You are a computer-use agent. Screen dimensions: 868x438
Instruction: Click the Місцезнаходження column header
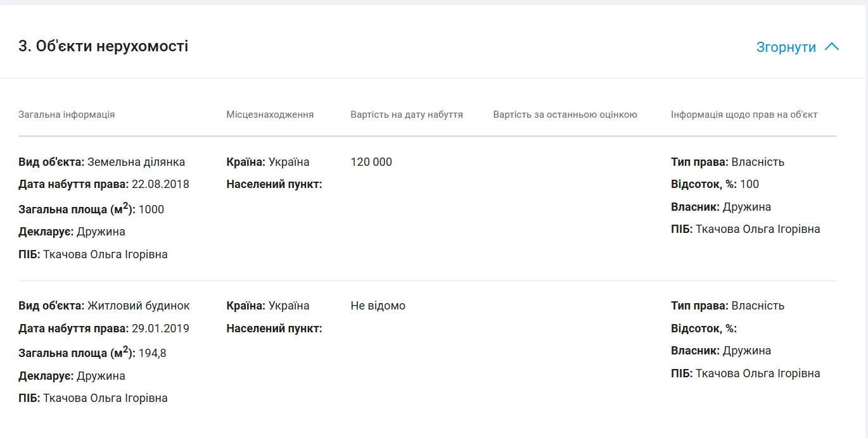click(270, 115)
